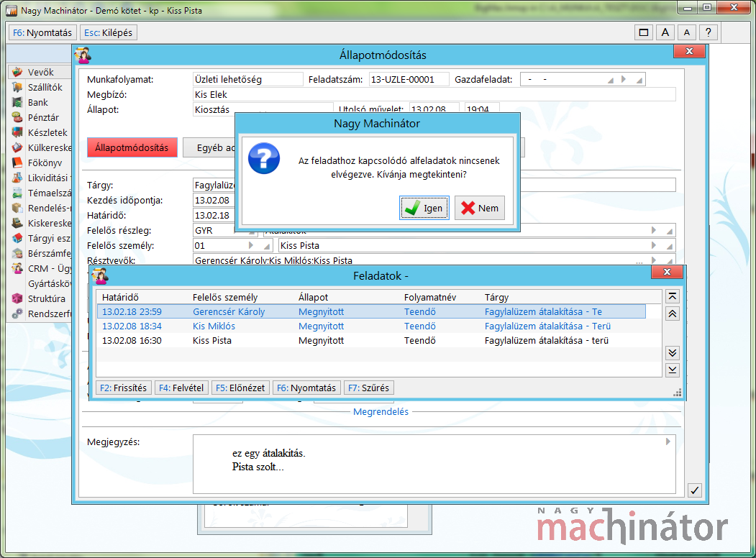The width and height of the screenshot is (756, 558).
Task: Click into the Megjegyzés notes text area
Action: click(x=434, y=464)
